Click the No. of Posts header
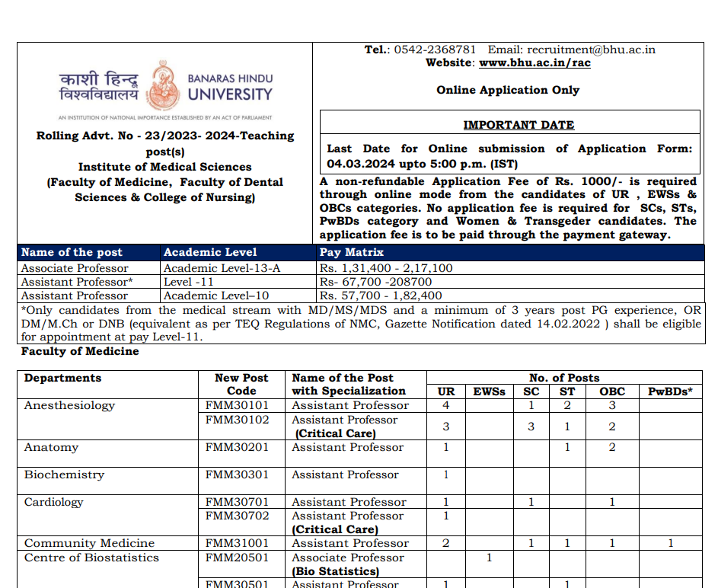Image resolution: width=718 pixels, height=588 pixels. [x=564, y=378]
